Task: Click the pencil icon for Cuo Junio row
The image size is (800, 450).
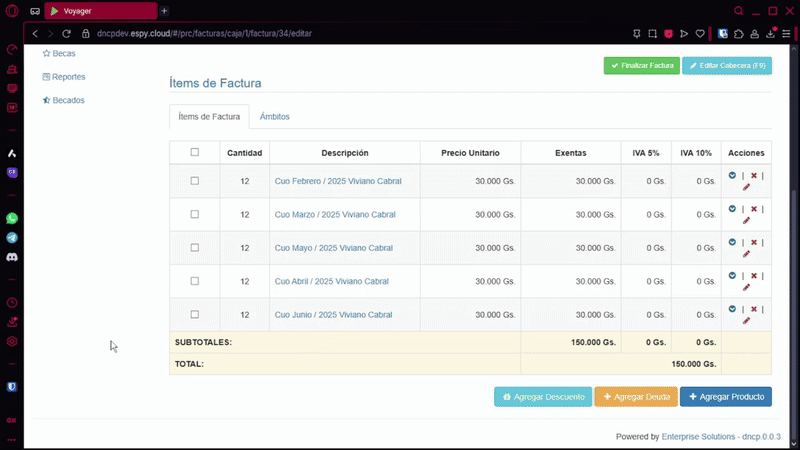Action: coord(746,321)
